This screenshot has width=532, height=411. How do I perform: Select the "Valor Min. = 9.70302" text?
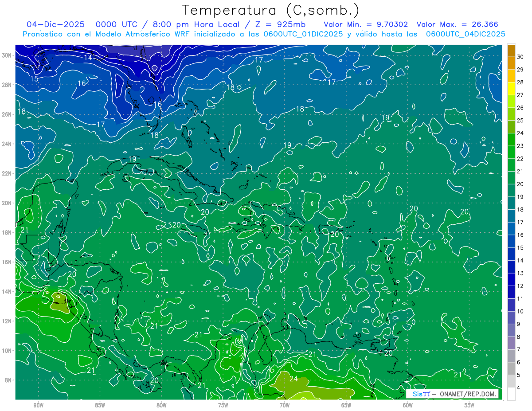click(366, 24)
